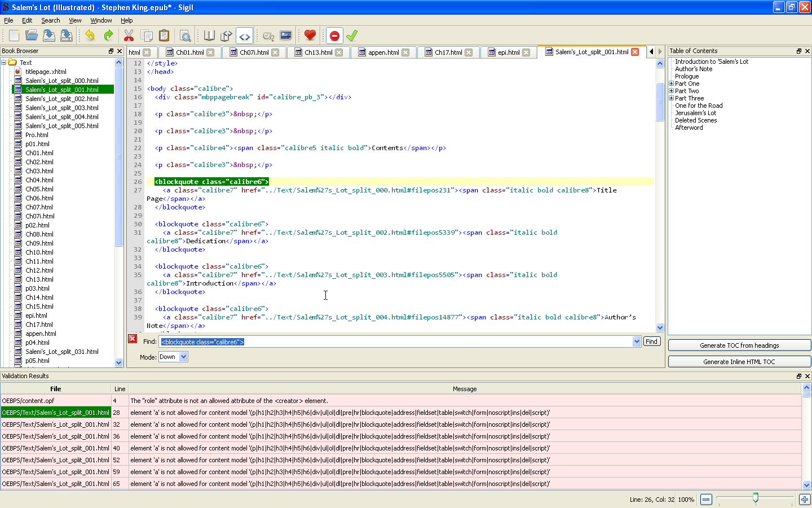This screenshot has height=508, width=812.
Task: Click the green checkmark Validate icon
Action: pyautogui.click(x=352, y=36)
